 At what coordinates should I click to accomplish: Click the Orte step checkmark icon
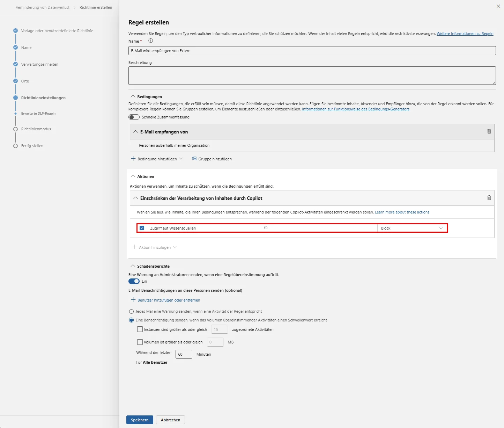pos(15,81)
